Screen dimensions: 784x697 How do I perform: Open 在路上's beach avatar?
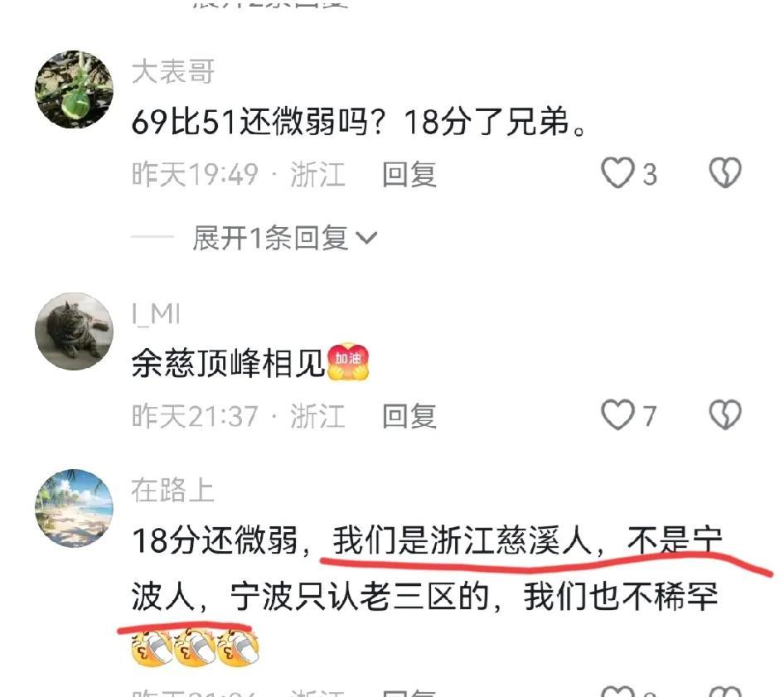(x=74, y=508)
